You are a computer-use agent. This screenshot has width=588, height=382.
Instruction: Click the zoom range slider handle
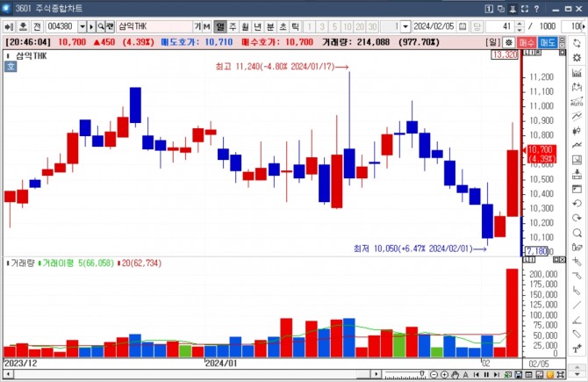coord(422,374)
